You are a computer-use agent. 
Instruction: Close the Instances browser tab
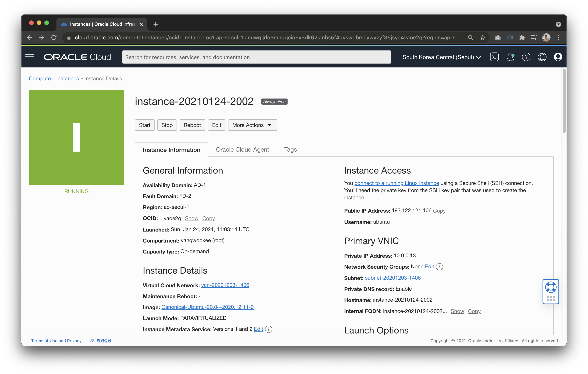141,24
